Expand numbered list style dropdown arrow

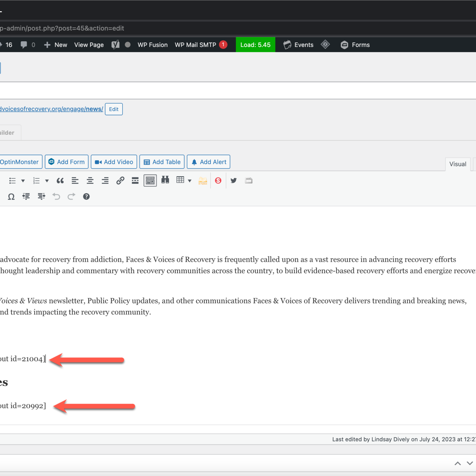(47, 181)
